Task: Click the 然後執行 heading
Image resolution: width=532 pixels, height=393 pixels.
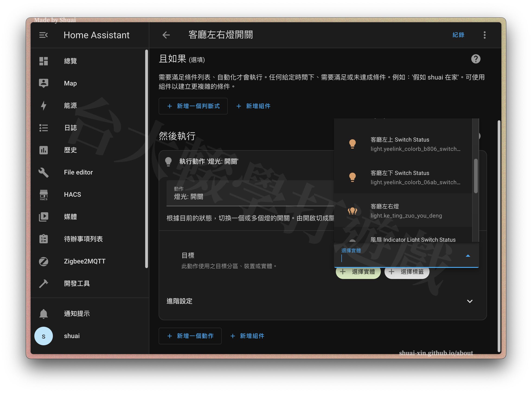Action: point(177,136)
